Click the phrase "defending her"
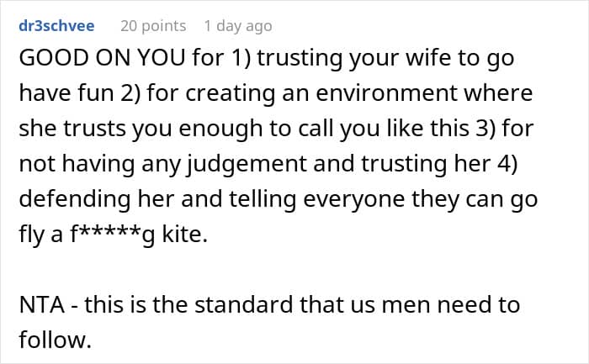This screenshot has width=589, height=364. point(86,198)
